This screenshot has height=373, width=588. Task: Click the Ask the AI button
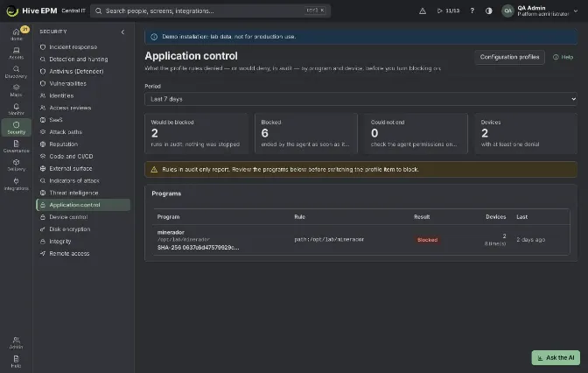556,357
